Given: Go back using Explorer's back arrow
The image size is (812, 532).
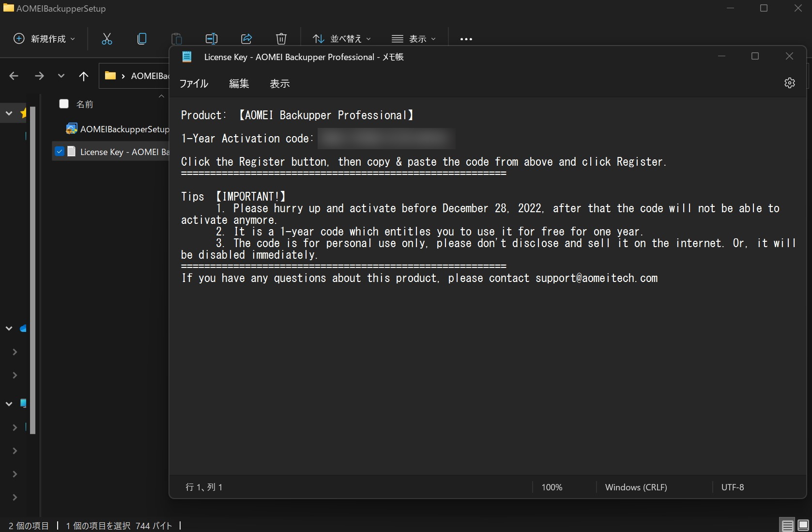Looking at the screenshot, I should tap(14, 76).
